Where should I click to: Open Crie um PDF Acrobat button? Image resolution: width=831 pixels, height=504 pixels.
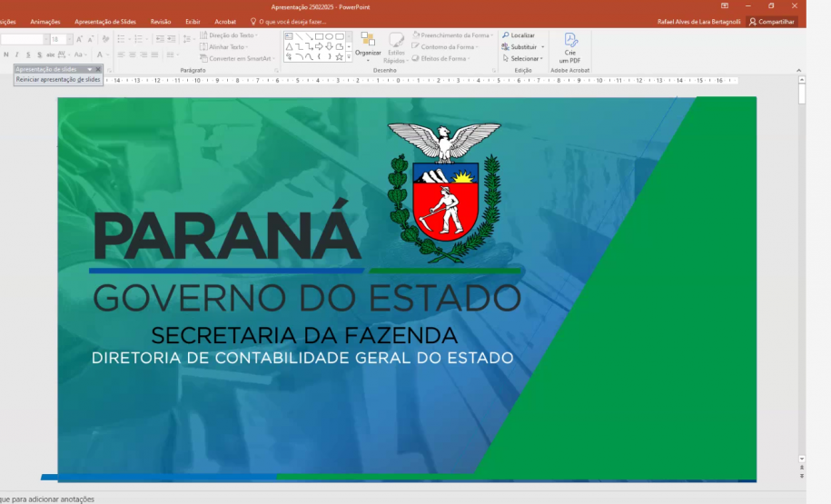click(570, 48)
